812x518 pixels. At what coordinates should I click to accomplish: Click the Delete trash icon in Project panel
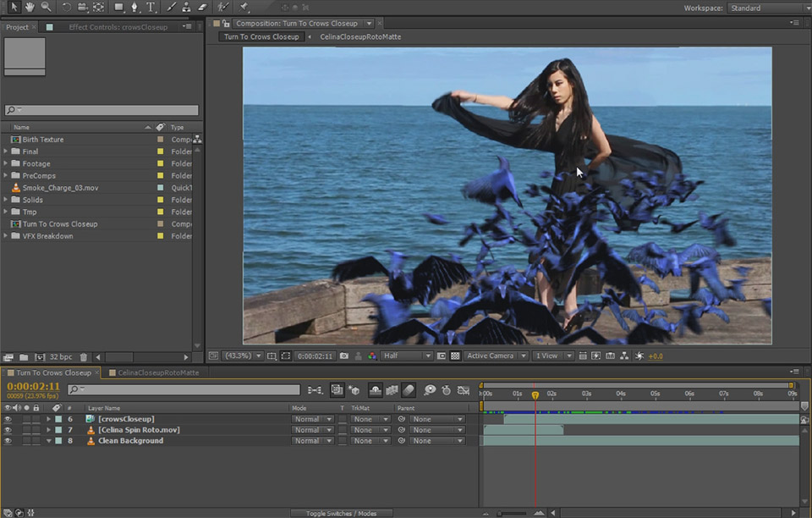[84, 357]
